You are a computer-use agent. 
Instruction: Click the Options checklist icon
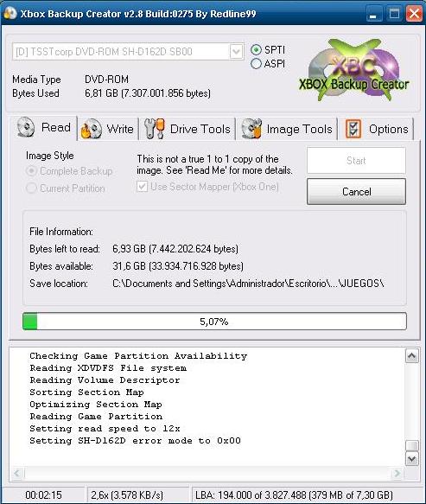pyautogui.click(x=353, y=129)
